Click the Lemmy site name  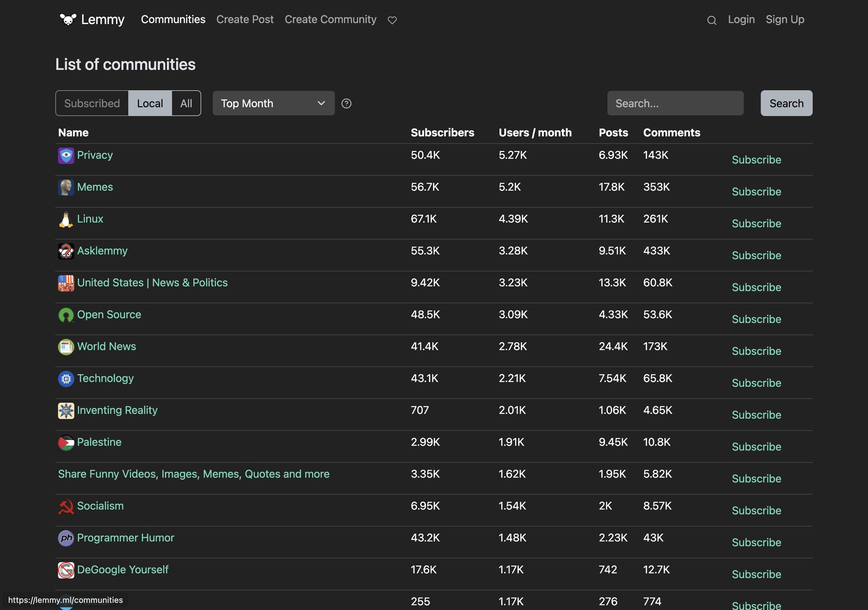103,19
